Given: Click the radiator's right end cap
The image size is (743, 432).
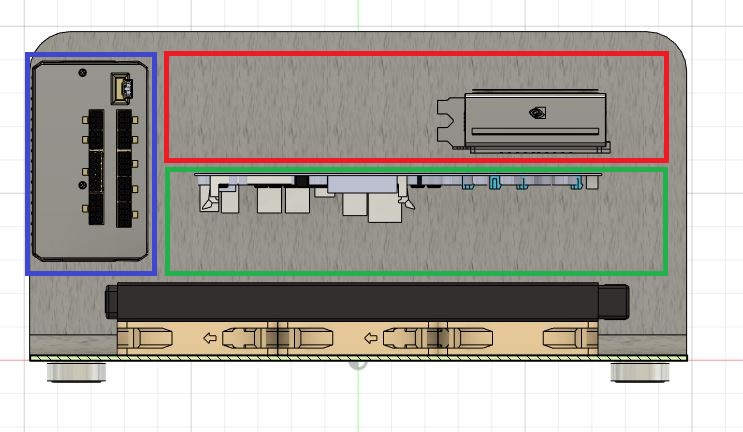Looking at the screenshot, I should (x=614, y=301).
